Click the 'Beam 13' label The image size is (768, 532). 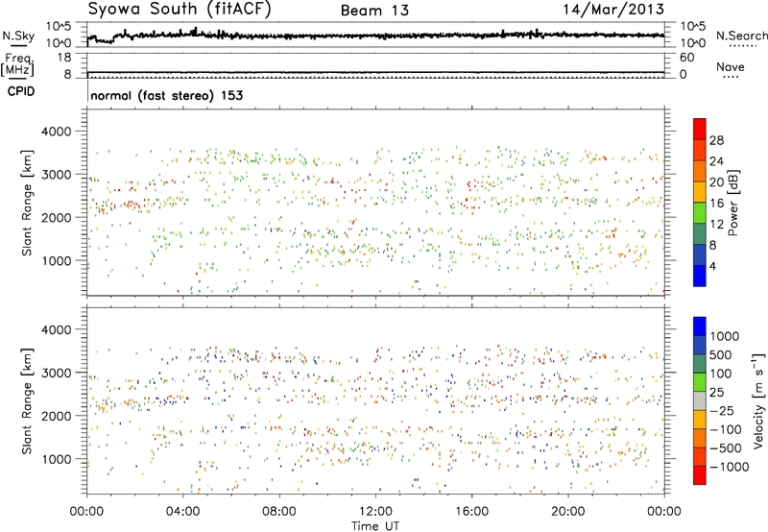click(374, 11)
